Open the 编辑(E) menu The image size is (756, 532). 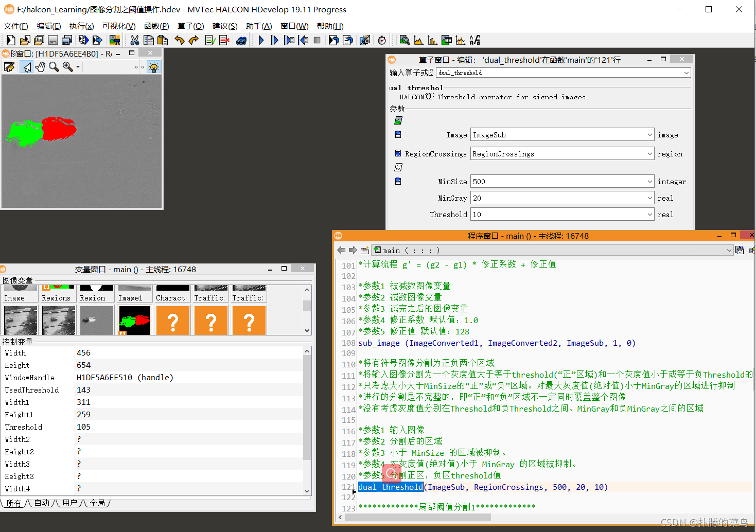coord(49,26)
